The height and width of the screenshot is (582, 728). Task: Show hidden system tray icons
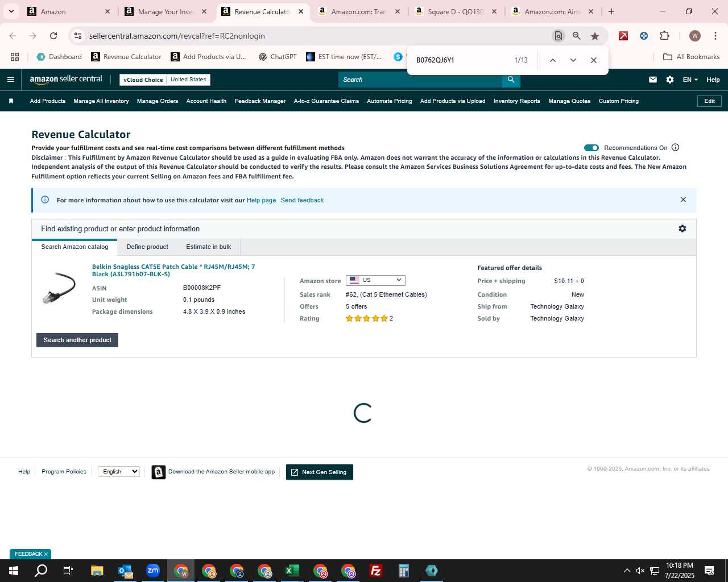[x=627, y=571]
